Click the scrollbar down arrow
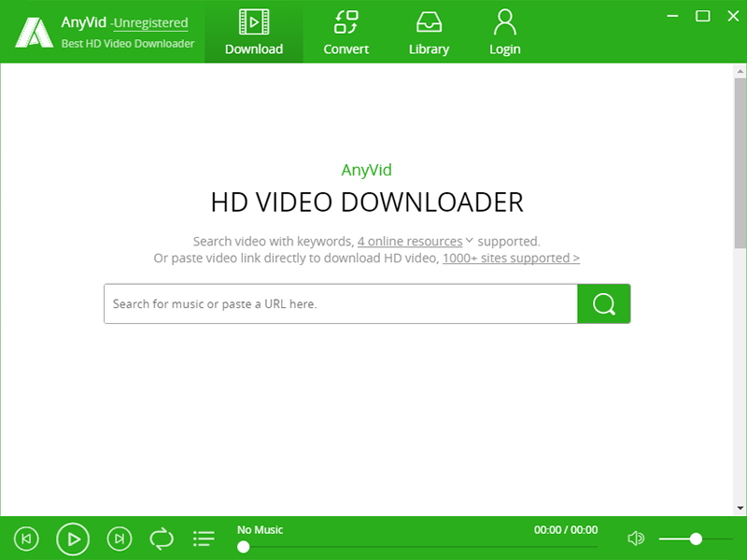747x560 pixels. click(740, 508)
